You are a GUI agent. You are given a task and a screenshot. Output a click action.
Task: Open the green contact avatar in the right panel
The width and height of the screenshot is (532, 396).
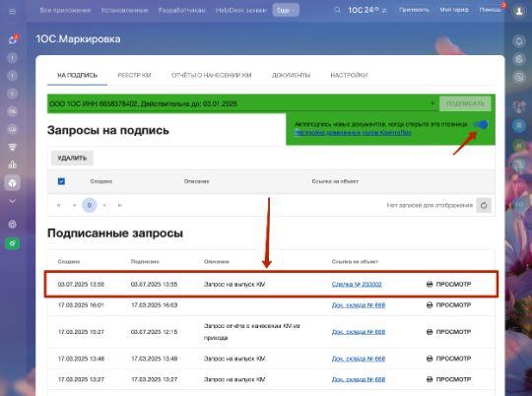519,146
